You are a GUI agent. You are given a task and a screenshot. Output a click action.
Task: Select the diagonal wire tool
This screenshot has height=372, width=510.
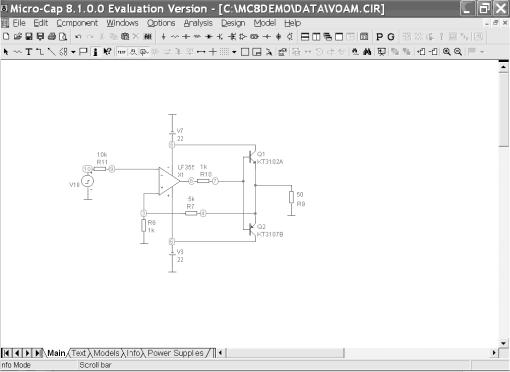[x=51, y=52]
